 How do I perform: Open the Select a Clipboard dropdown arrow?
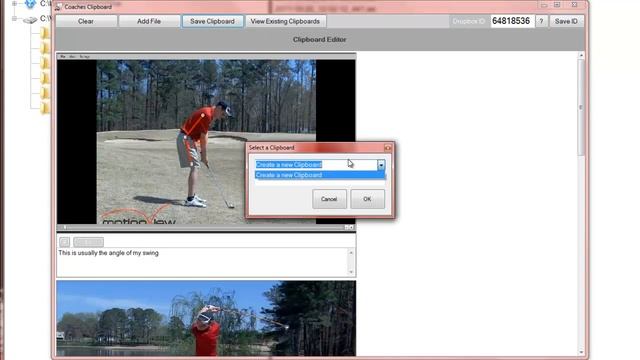pos(381,165)
